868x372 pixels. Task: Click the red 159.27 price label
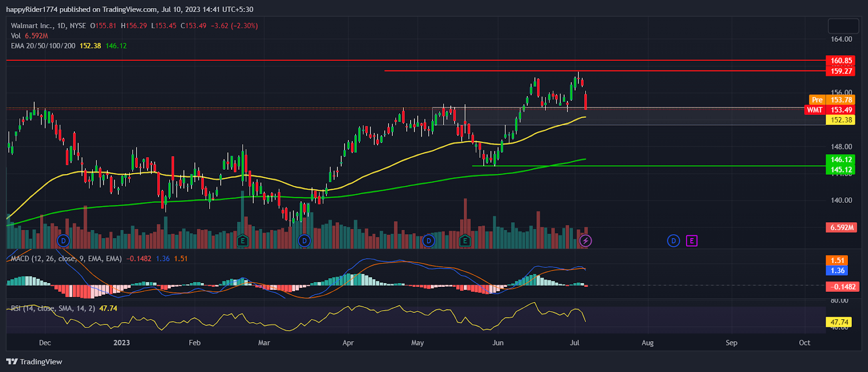841,71
